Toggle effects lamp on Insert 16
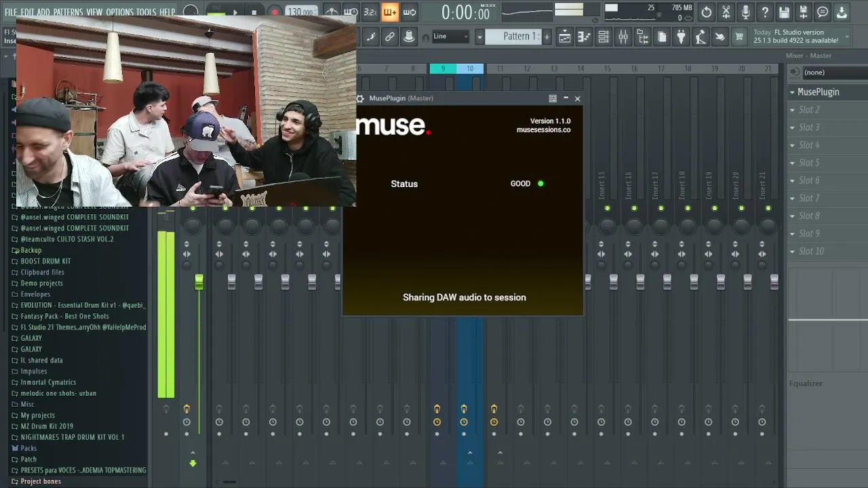The height and width of the screenshot is (488, 868). 628,409
